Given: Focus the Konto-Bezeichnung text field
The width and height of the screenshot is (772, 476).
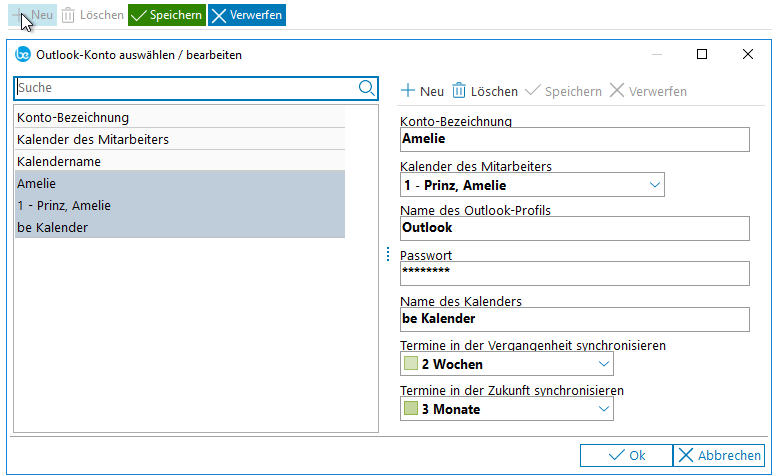Looking at the screenshot, I should (574, 140).
